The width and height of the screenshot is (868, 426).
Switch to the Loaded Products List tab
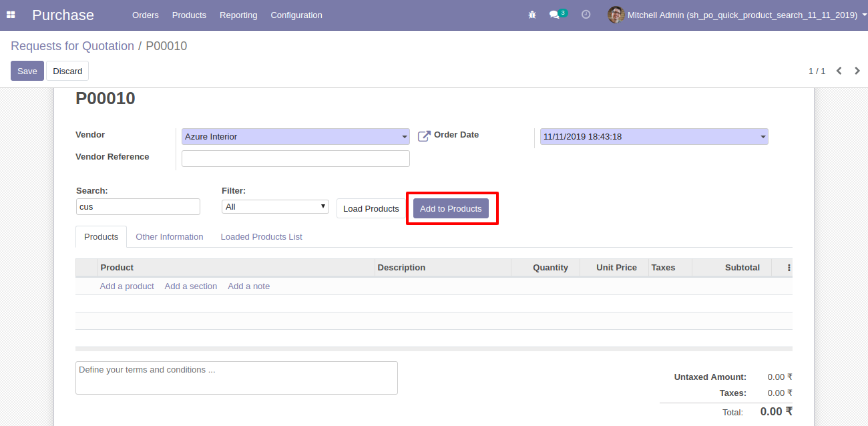(x=262, y=237)
